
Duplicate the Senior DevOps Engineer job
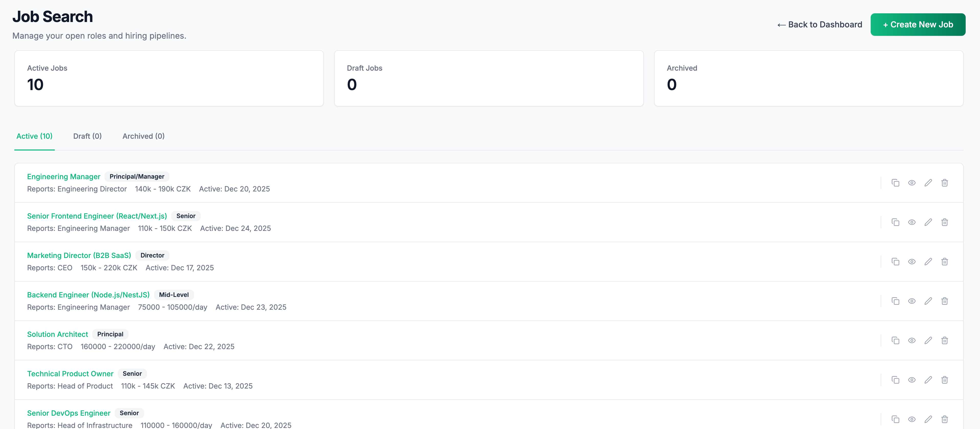pos(895,420)
